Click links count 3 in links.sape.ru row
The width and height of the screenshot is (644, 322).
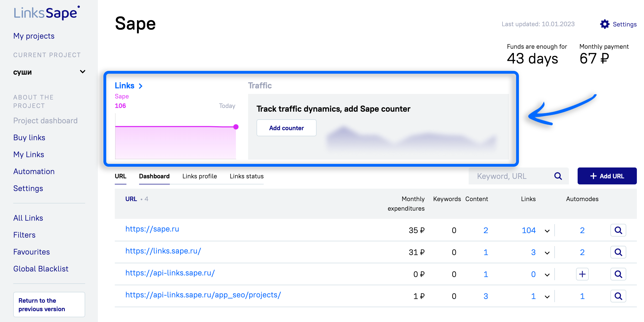click(533, 252)
